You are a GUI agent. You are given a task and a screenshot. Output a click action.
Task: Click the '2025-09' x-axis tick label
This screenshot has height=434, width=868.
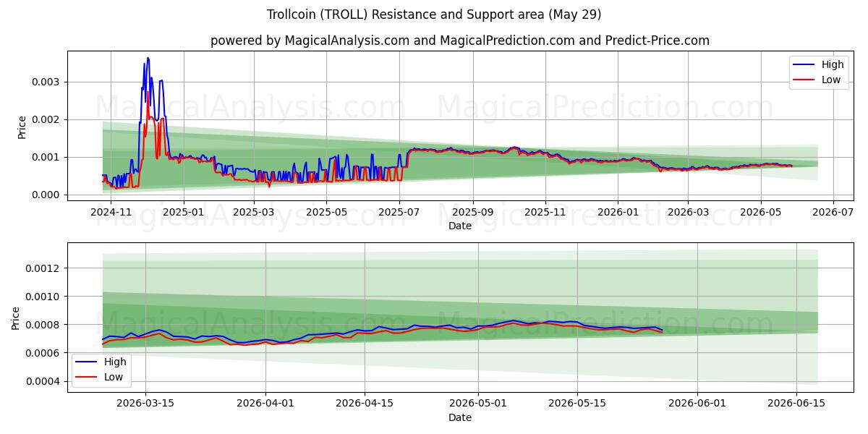point(473,212)
